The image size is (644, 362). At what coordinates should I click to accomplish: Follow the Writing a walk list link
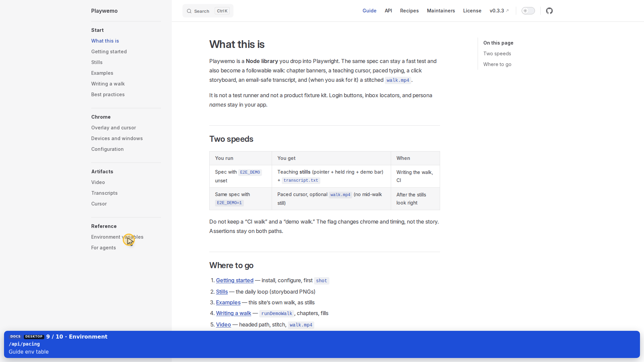click(233, 313)
